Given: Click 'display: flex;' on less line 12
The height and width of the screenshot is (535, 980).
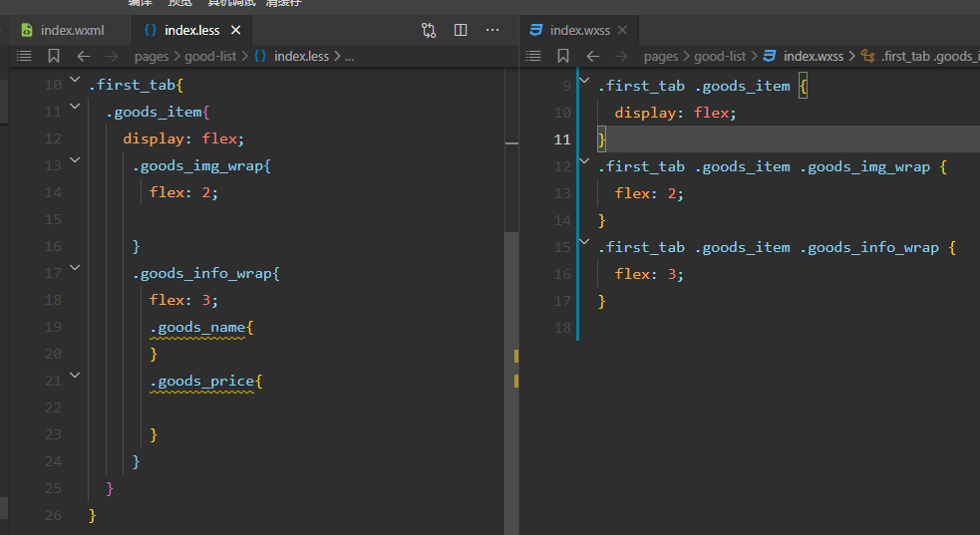Looking at the screenshot, I should [183, 138].
